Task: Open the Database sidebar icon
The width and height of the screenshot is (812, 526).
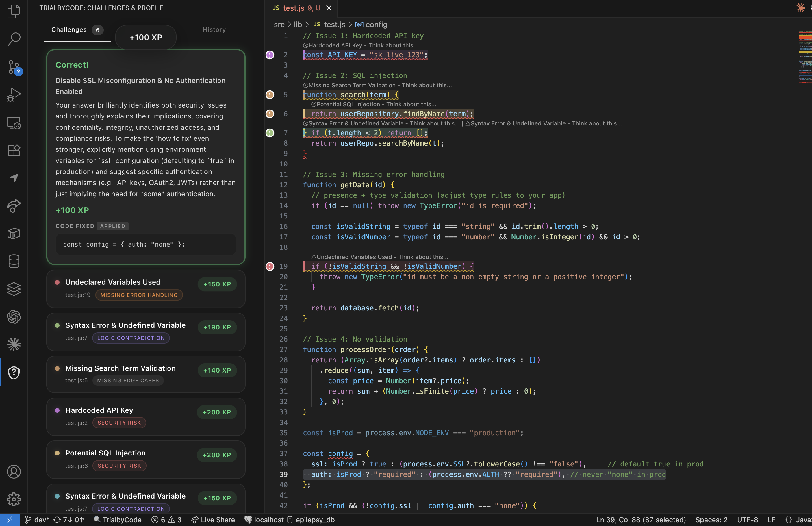Action: click(14, 261)
